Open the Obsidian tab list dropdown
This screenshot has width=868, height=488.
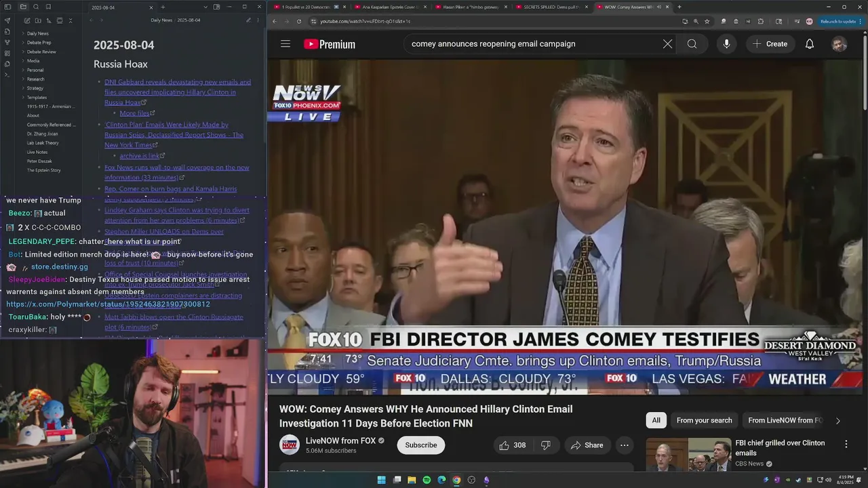(x=205, y=7)
